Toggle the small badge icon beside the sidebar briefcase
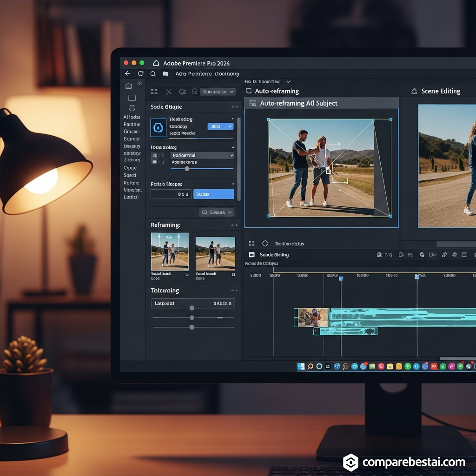 [x=139, y=84]
